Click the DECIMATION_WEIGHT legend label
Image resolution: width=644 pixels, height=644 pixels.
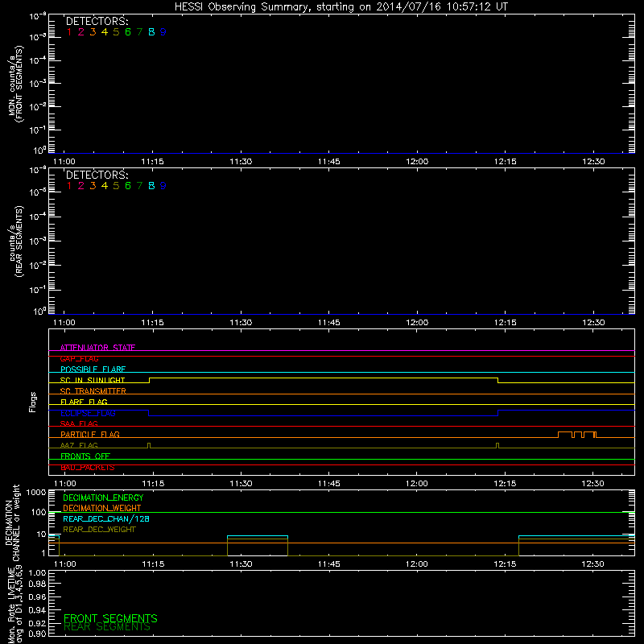pyautogui.click(x=102, y=508)
